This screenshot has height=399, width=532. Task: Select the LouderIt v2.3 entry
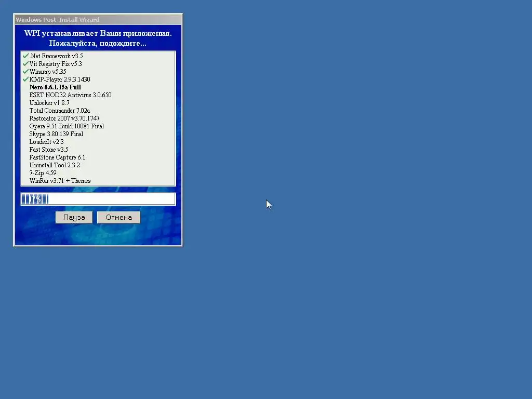[x=46, y=142]
